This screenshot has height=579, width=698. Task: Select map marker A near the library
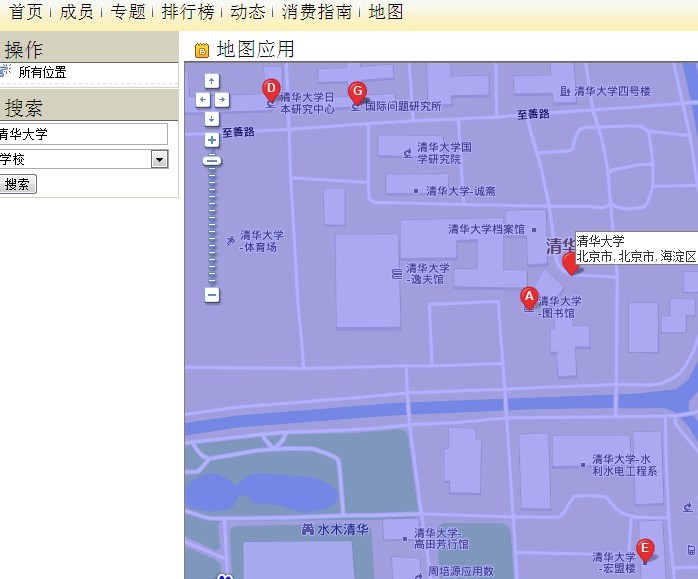click(529, 297)
